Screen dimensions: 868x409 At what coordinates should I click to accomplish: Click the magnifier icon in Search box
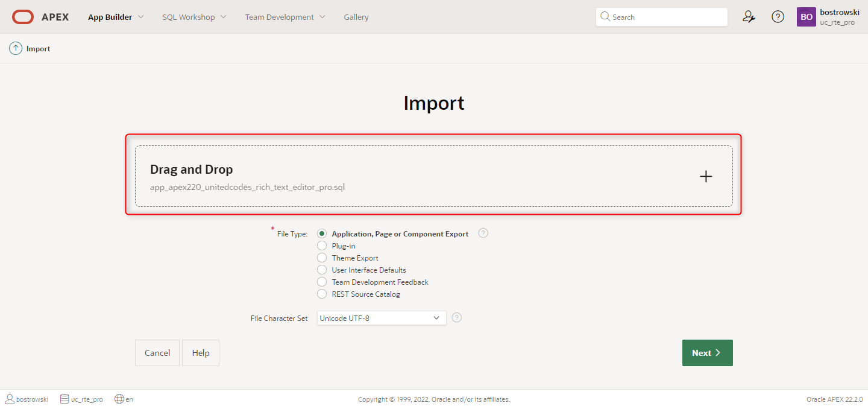tap(605, 17)
